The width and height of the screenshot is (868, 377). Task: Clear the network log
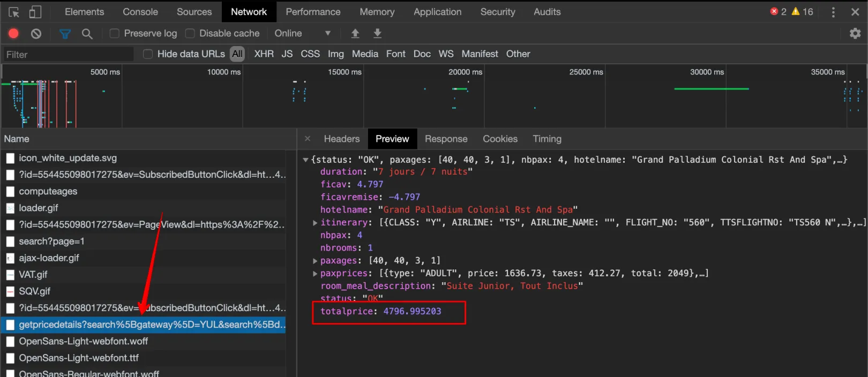point(36,33)
